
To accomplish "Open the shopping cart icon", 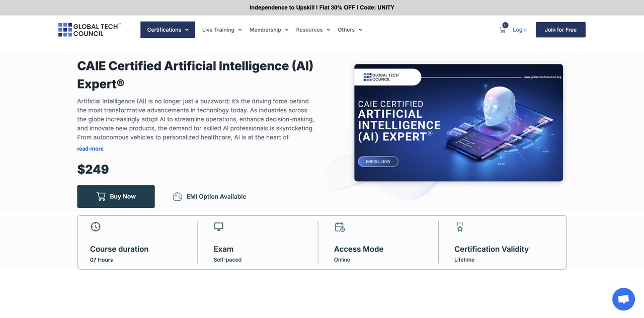I will click(502, 30).
